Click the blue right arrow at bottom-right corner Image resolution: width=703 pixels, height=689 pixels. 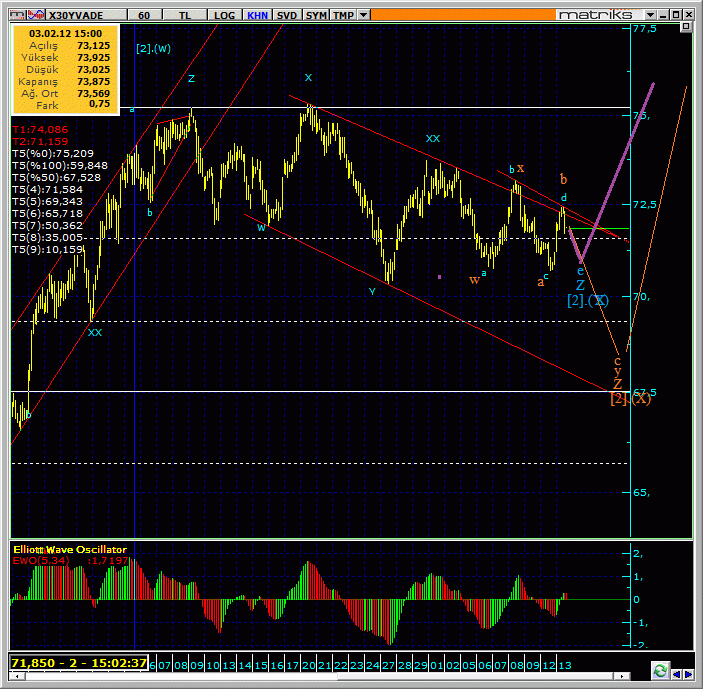tap(690, 669)
